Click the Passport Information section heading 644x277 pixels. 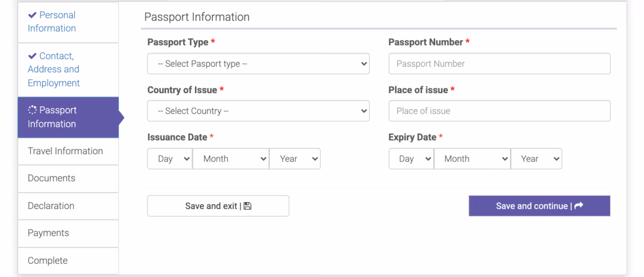pos(197,17)
